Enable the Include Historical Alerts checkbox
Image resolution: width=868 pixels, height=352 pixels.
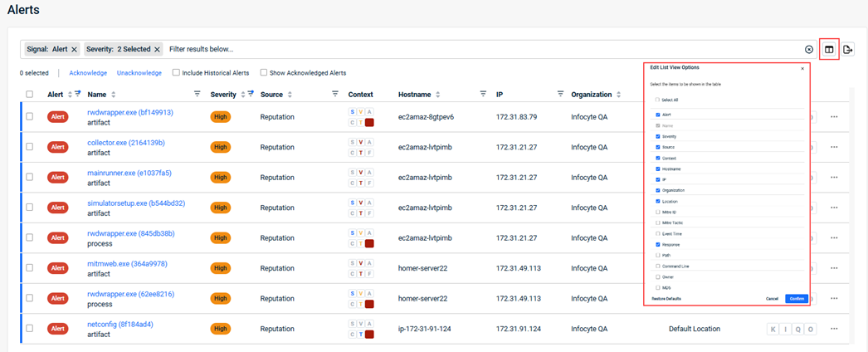[176, 73]
